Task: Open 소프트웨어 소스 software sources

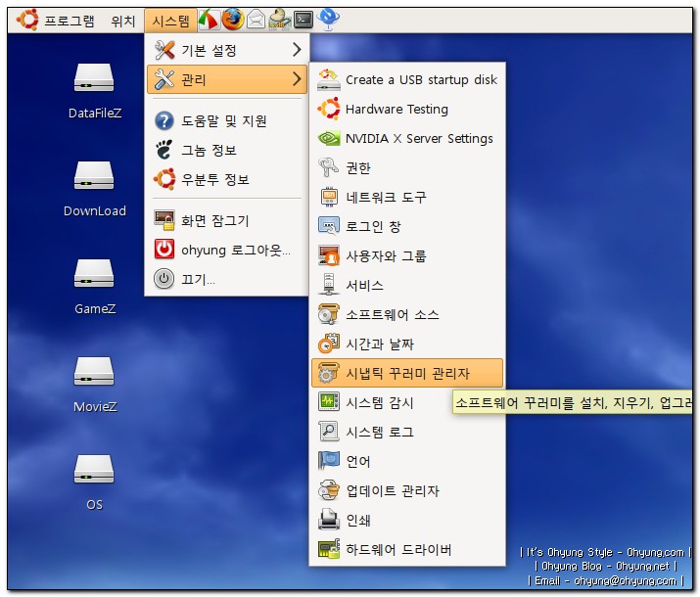Action: pyautogui.click(x=407, y=315)
